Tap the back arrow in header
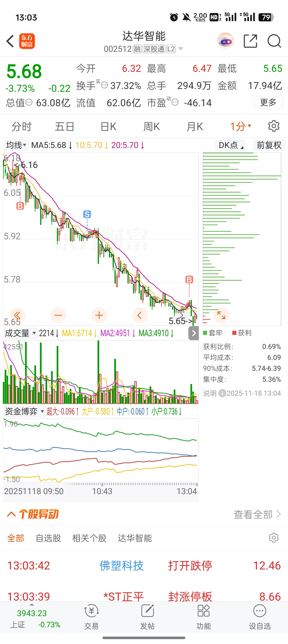This screenshot has width=288, height=644. point(10,41)
